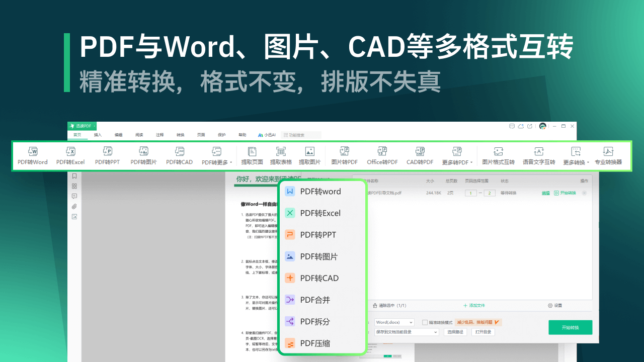Toggle the attachments panel on the left sidebar

point(74,206)
